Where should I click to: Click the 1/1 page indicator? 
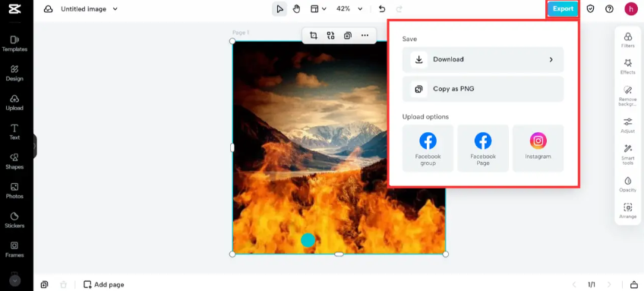592,284
